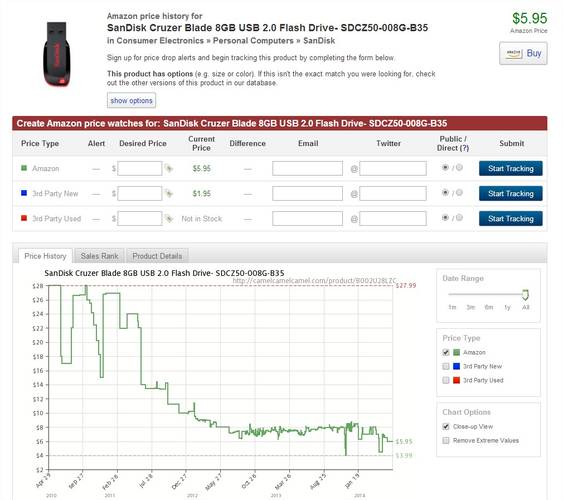Focus the Twitter field in 3rd Party Used row
This screenshot has height=500, width=563.
(x=393, y=219)
